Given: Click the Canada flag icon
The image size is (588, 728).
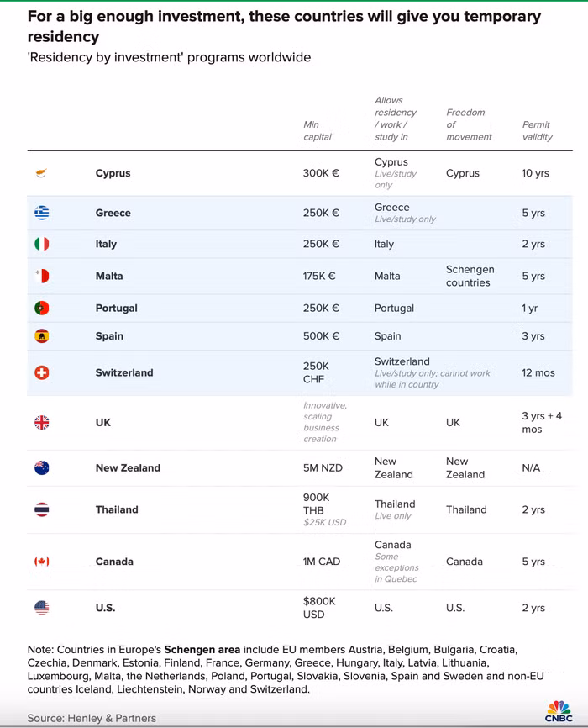Looking at the screenshot, I should click(x=41, y=561).
